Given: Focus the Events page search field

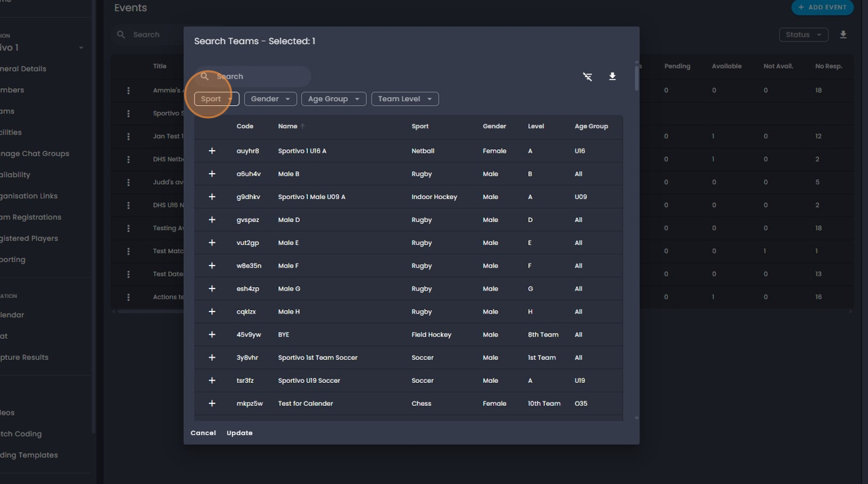Looking at the screenshot, I should click(148, 35).
